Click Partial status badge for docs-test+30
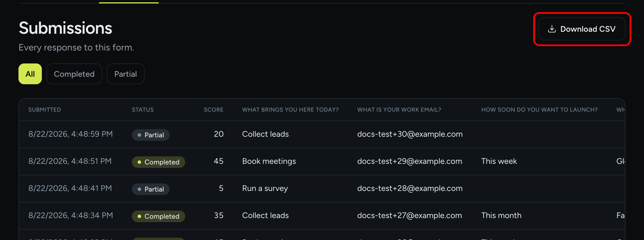Screen dimensions: 644x240 [151, 135]
